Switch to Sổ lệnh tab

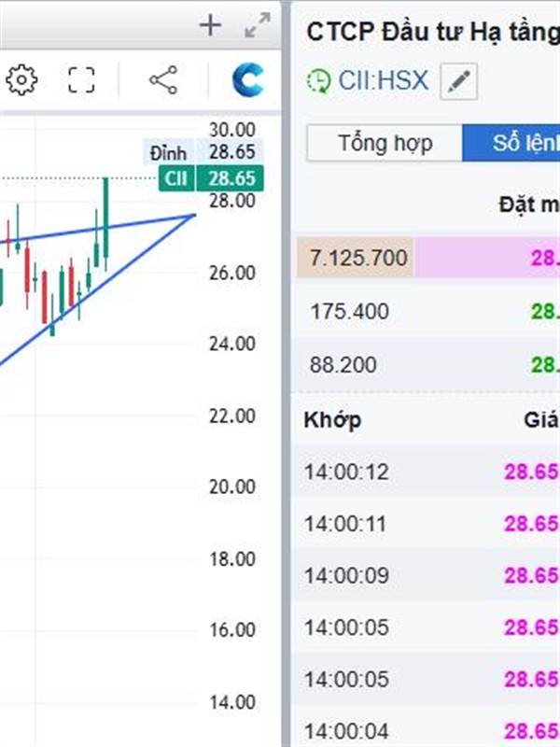pos(511,143)
